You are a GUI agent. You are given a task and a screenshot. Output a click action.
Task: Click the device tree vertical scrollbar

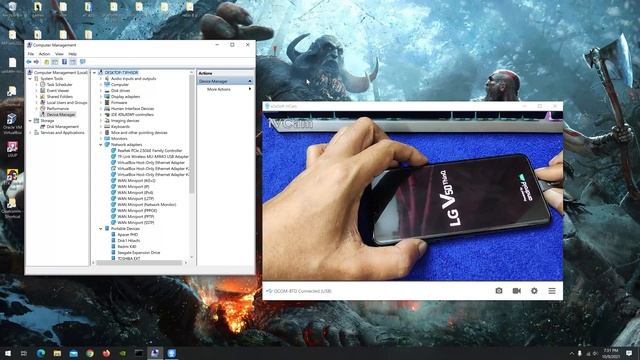(x=191, y=135)
